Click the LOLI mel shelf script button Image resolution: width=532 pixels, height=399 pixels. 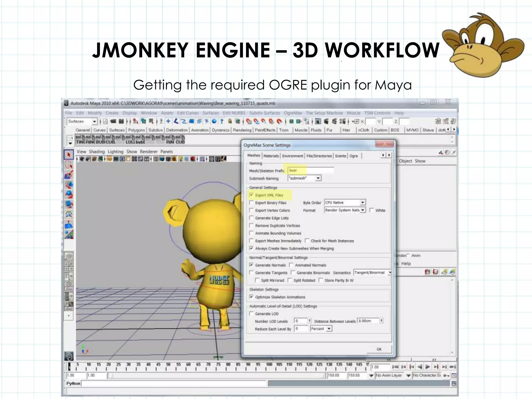[x=130, y=139]
